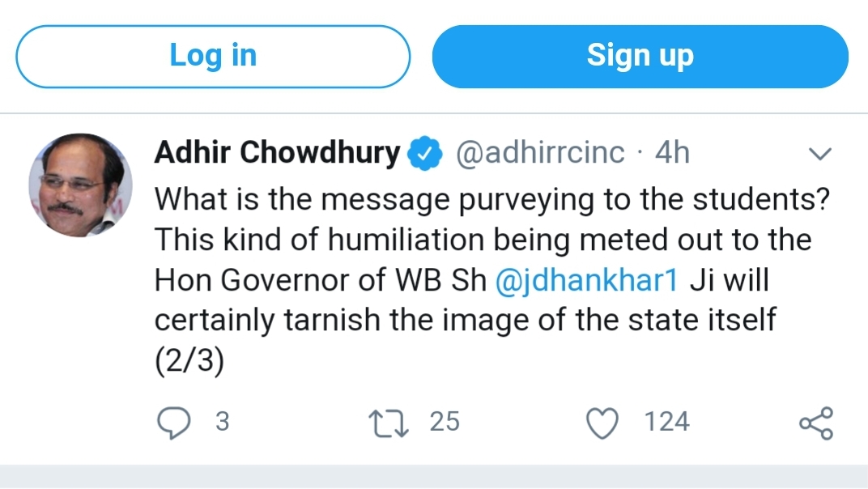Open the tweet via the 4h timestamp
Viewport: 868px width, 489px height.
(671, 153)
